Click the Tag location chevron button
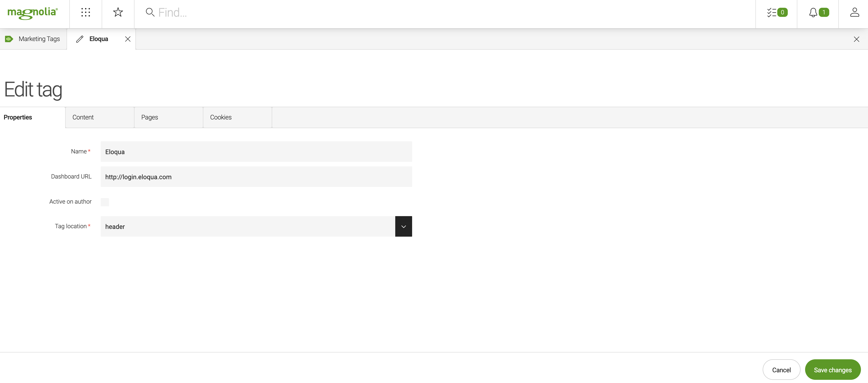This screenshot has width=868, height=383. coord(403,226)
